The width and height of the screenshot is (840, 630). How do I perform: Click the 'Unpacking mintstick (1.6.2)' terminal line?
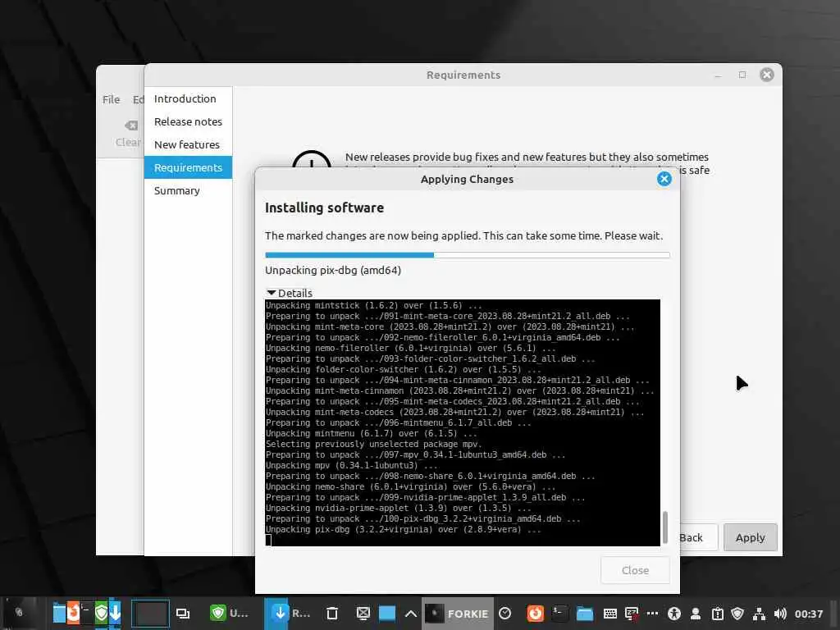point(374,305)
